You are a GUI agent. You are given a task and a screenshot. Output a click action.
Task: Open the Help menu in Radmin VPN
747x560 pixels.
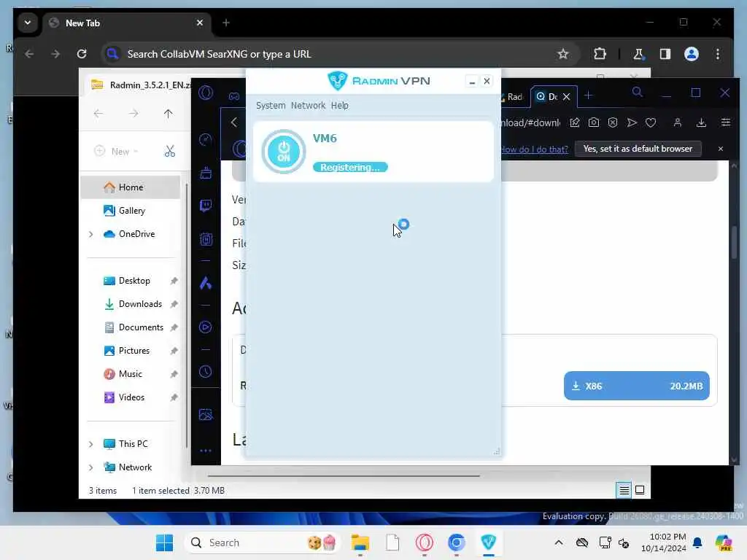(340, 105)
